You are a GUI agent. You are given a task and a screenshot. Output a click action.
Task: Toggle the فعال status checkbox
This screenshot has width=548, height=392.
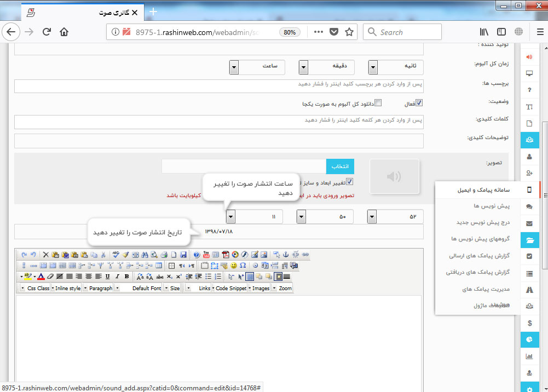coord(419,103)
